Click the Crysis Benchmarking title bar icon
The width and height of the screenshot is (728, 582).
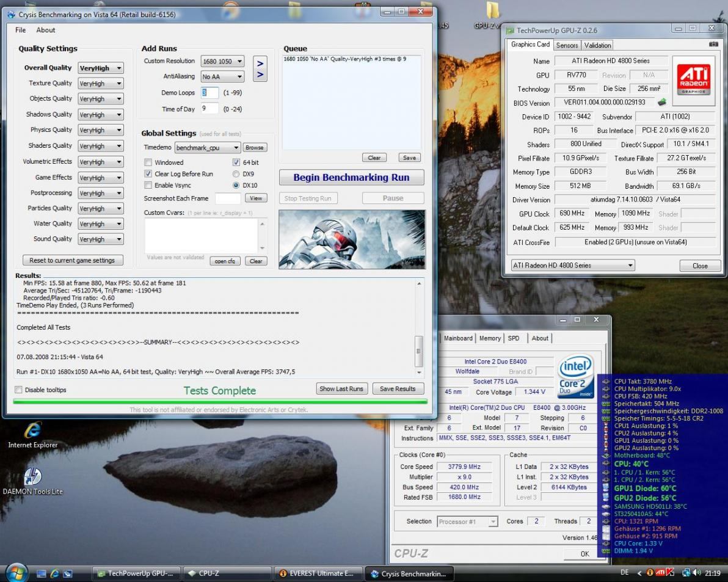[11, 15]
